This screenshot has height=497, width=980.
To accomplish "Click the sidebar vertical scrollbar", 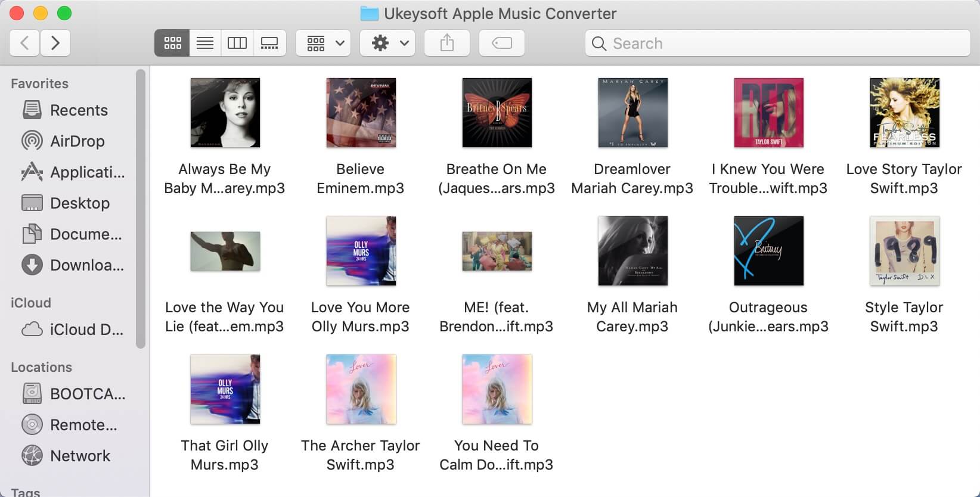I will pos(141,209).
